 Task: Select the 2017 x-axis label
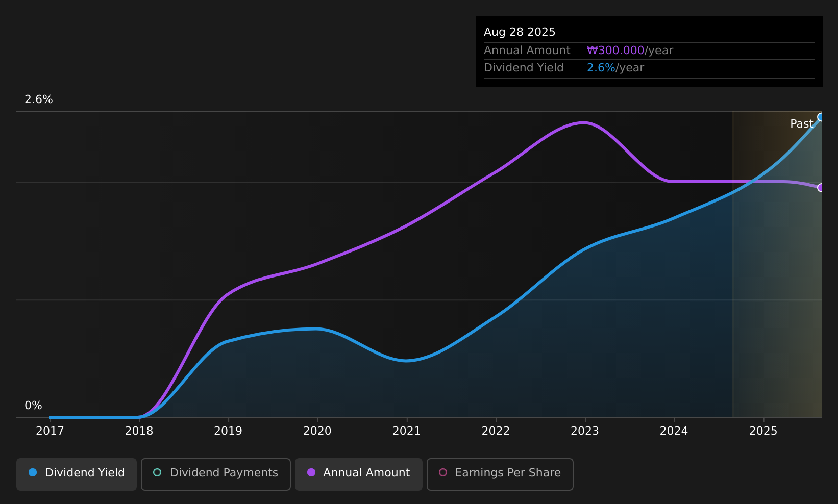50,431
